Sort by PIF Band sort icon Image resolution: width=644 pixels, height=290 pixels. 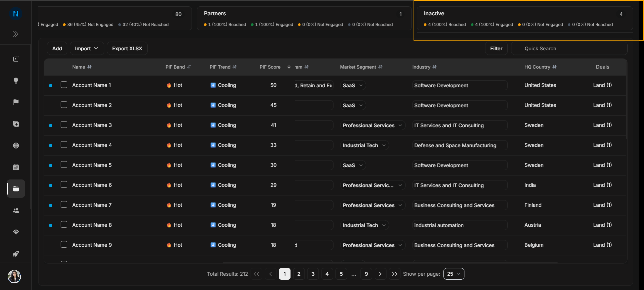[x=189, y=67]
